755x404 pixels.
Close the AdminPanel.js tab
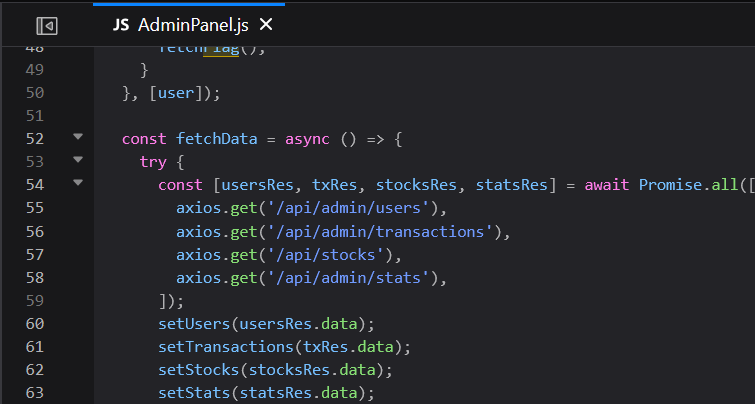coord(266,25)
